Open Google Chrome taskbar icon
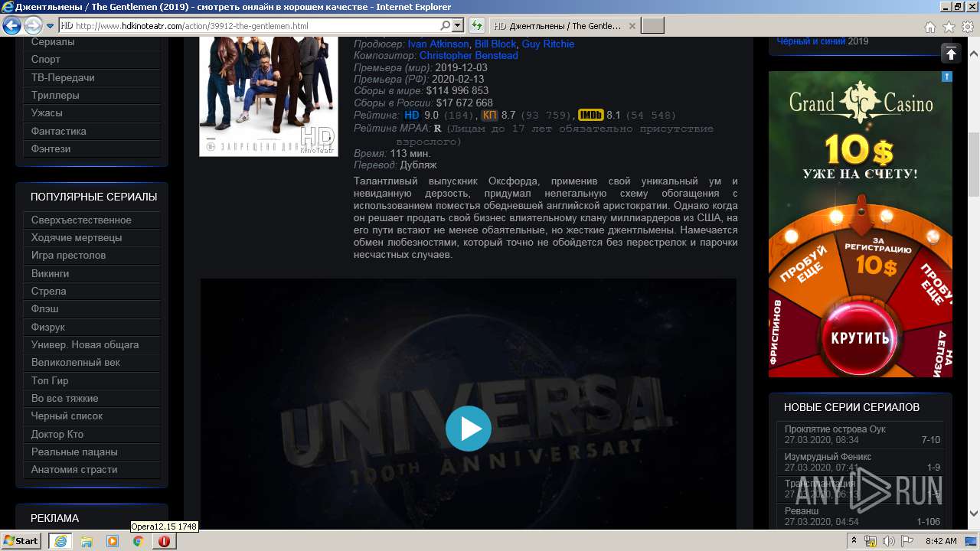The width and height of the screenshot is (980, 551). click(x=138, y=541)
